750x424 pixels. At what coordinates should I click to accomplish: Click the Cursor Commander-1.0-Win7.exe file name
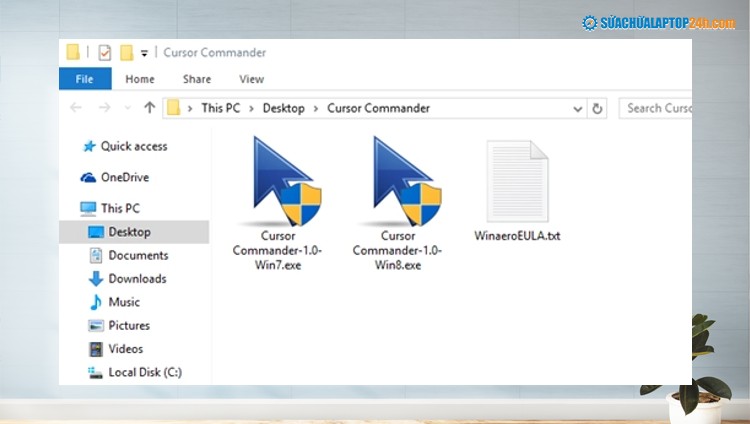(x=277, y=250)
